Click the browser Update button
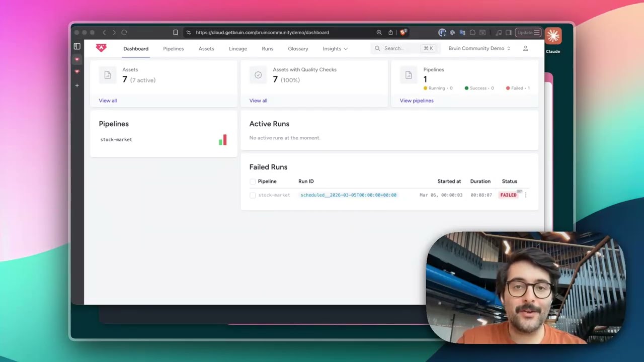 (x=528, y=32)
